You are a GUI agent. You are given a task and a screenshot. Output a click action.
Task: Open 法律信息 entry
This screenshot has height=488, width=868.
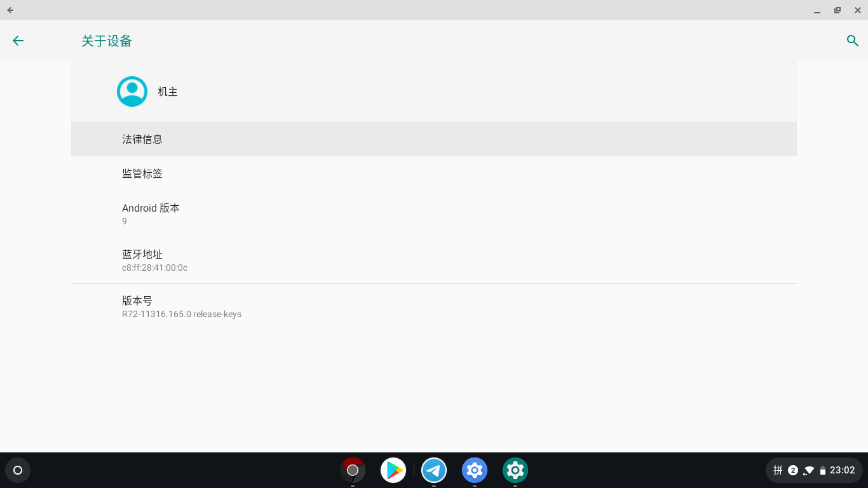[x=434, y=139]
